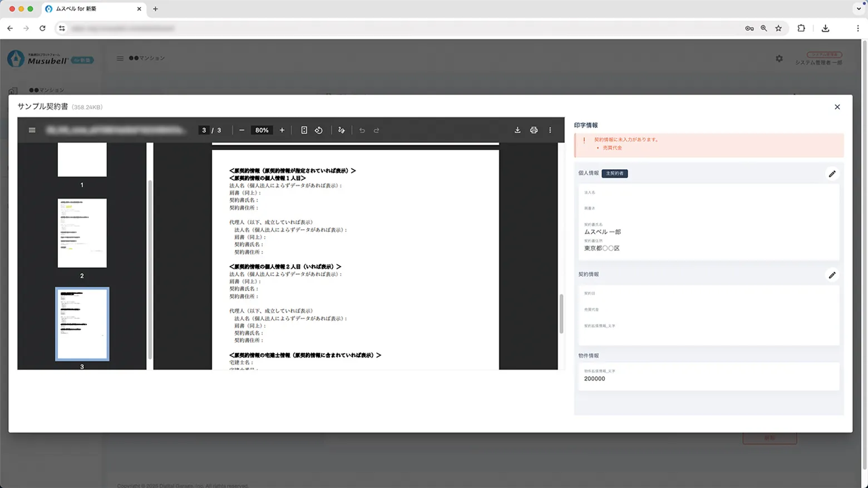Screen dimensions: 868x488
Task: Open the navigation menu beside ●●マンション
Action: [x=120, y=58]
